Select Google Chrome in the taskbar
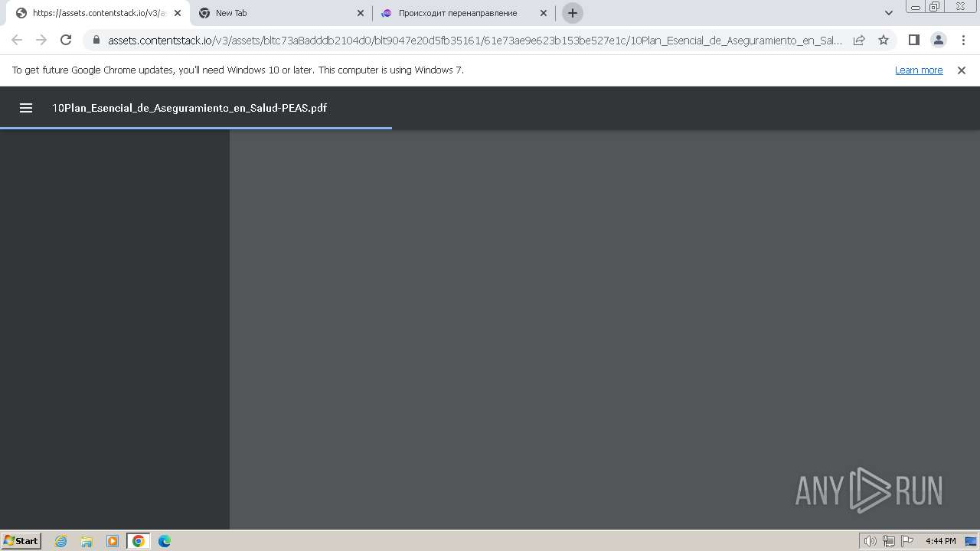The image size is (980, 551). [x=139, y=541]
